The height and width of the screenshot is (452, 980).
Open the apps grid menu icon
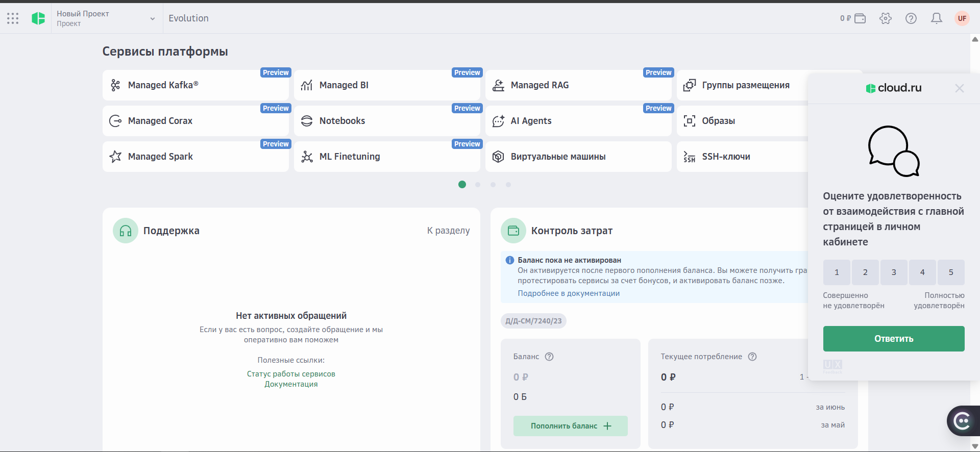tap(13, 18)
